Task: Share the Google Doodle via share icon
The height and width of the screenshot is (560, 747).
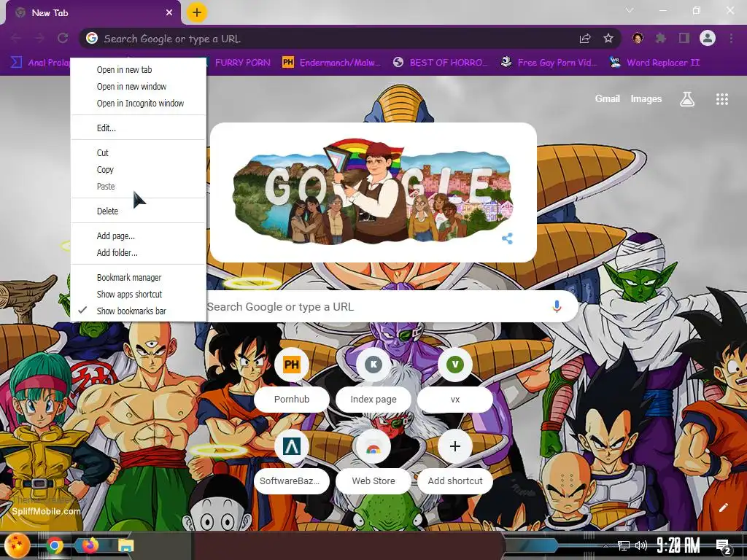Action: (x=507, y=238)
